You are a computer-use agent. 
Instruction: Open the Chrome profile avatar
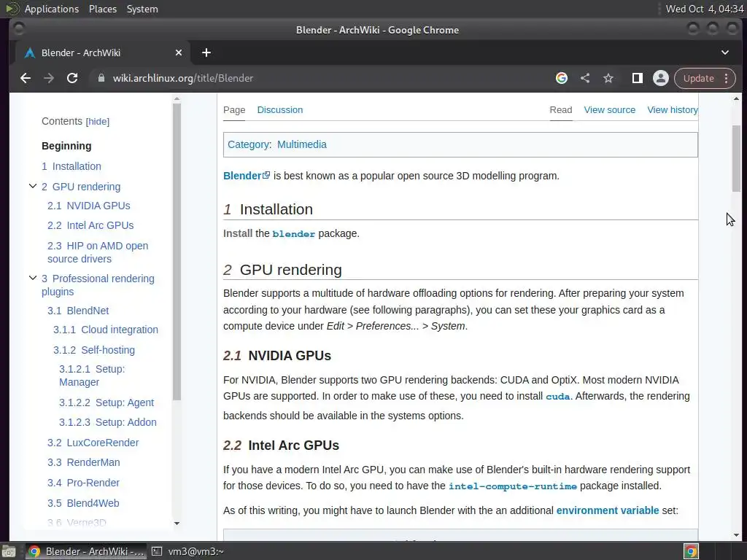pyautogui.click(x=661, y=78)
